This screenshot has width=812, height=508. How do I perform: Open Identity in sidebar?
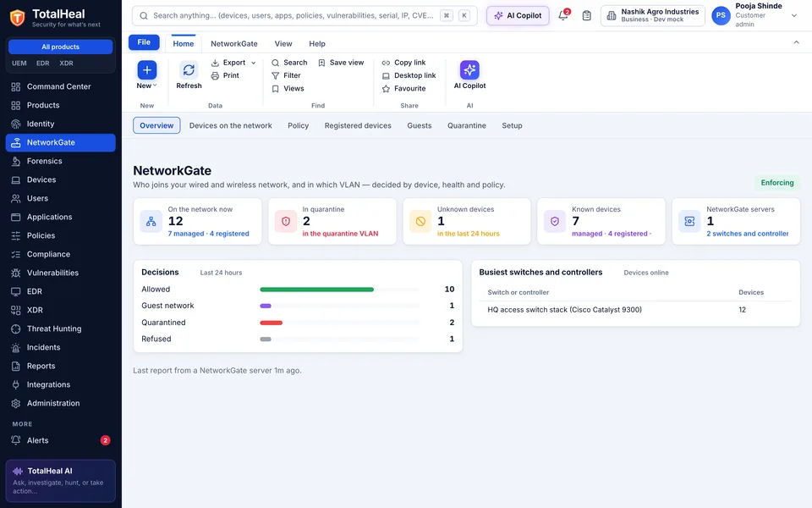(x=61, y=124)
